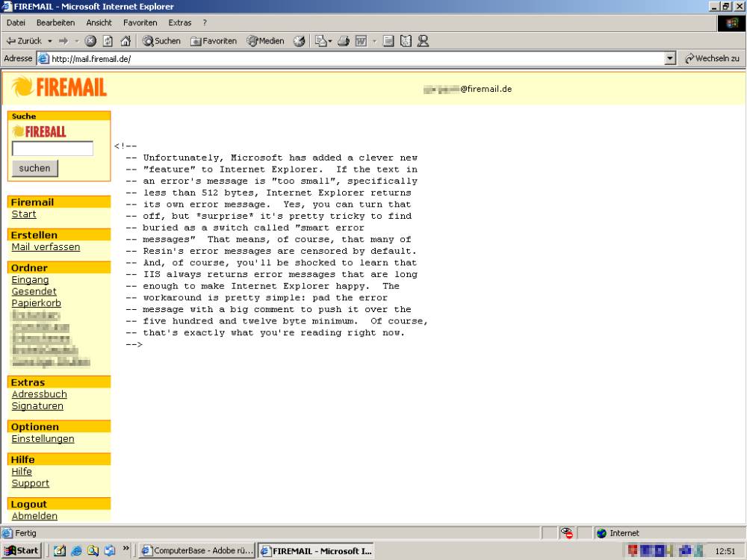This screenshot has width=747, height=560.
Task: Open the Papierkorb folder link
Action: click(x=36, y=303)
